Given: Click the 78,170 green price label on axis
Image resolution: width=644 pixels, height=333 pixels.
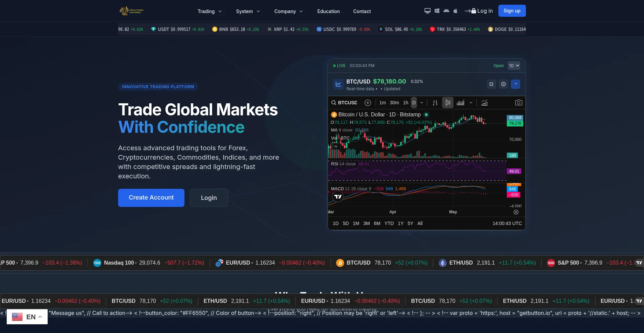Looking at the screenshot, I should [515, 123].
